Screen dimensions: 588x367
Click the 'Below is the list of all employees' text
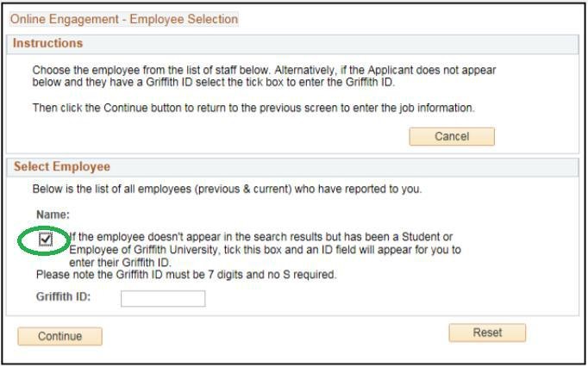(x=226, y=189)
